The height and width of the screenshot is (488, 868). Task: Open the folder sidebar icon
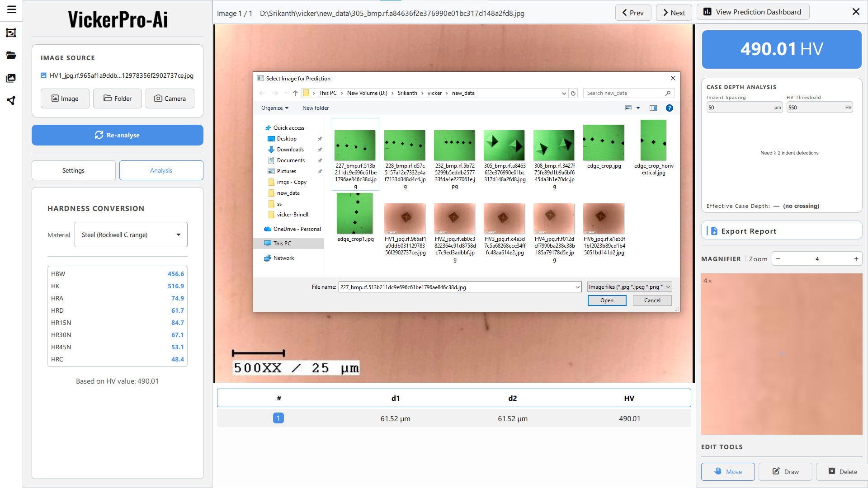[11, 55]
